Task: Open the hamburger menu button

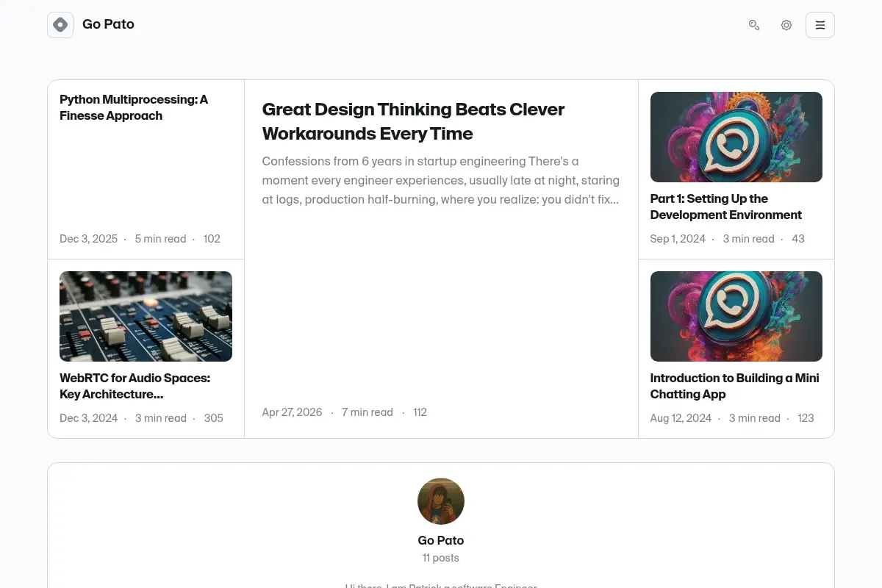Action: pyautogui.click(x=820, y=25)
